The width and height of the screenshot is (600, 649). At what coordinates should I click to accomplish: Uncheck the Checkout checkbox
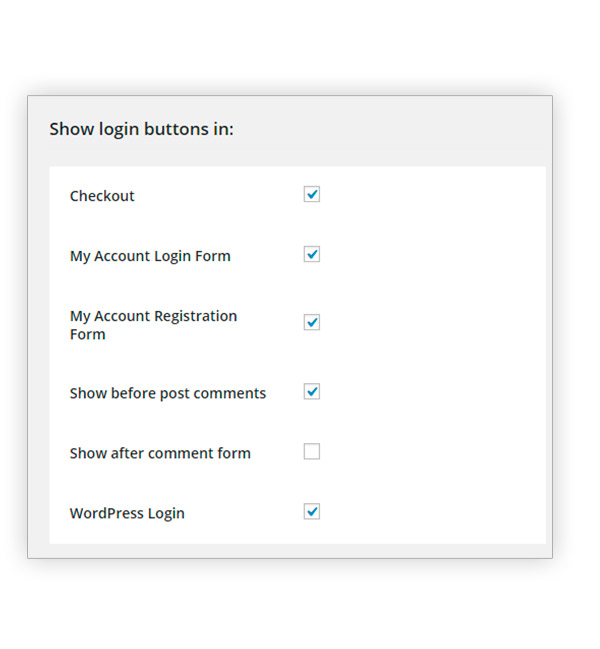tap(312, 194)
